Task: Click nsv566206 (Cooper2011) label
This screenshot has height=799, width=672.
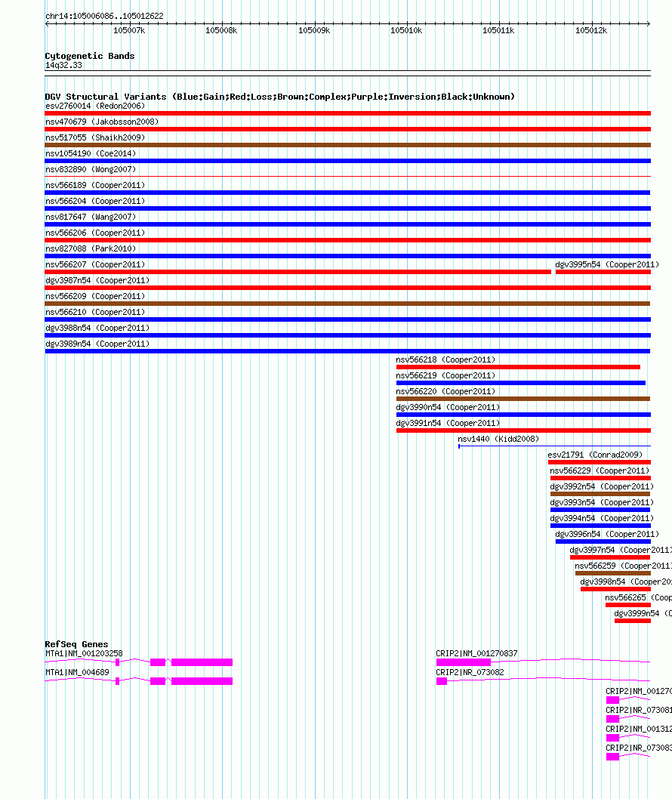Action: [95, 233]
